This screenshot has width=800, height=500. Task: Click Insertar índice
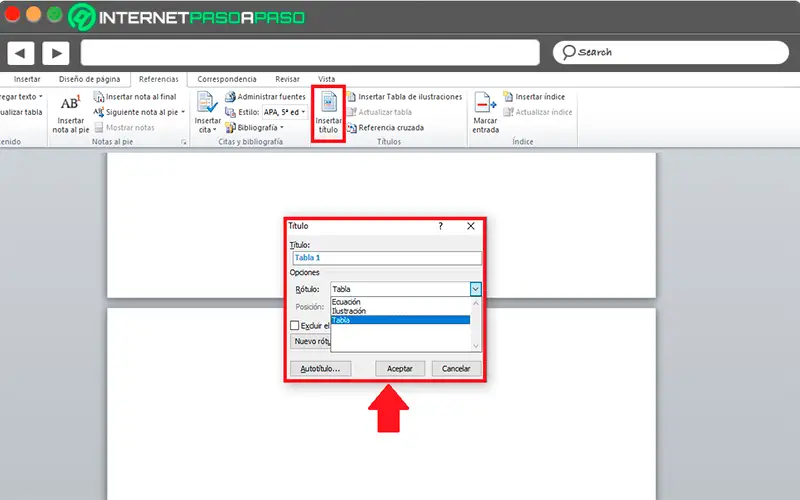point(534,96)
